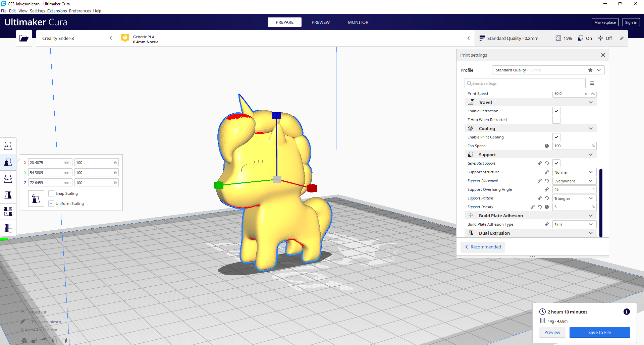Toggle Generate Support checkbox
The width and height of the screenshot is (644, 345).
tap(556, 163)
